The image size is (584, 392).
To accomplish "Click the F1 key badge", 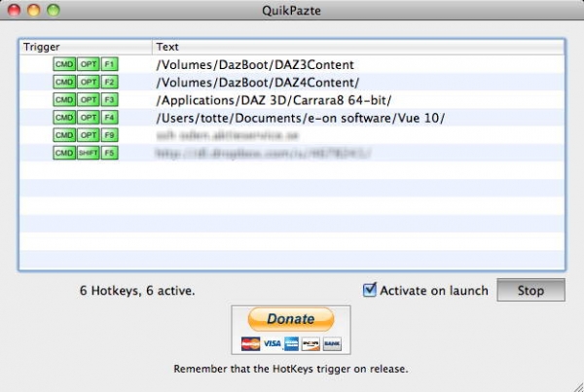I will click(x=109, y=64).
